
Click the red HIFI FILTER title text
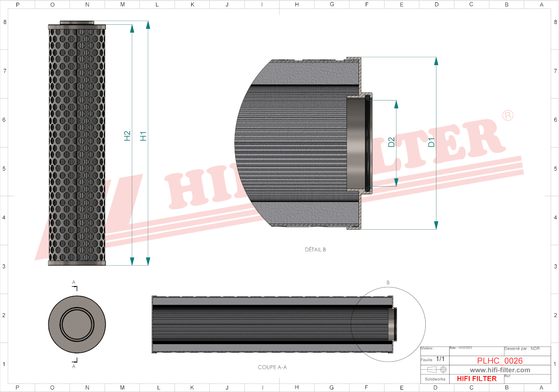(x=477, y=379)
